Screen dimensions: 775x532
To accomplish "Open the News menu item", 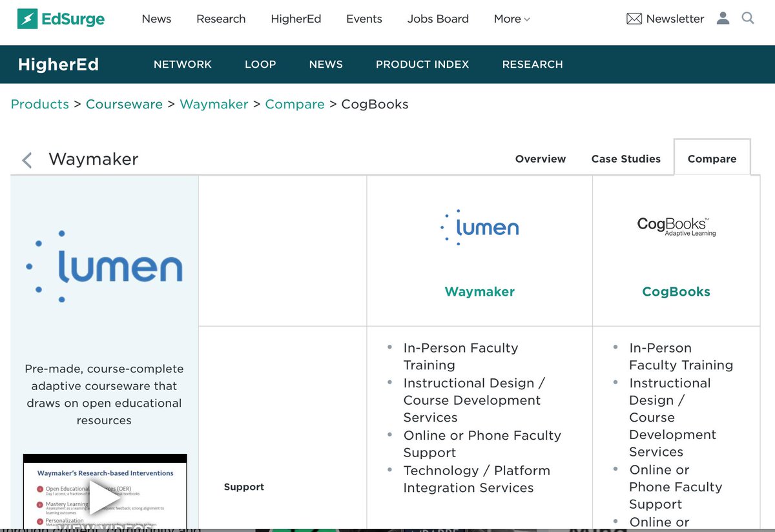I will (x=156, y=19).
